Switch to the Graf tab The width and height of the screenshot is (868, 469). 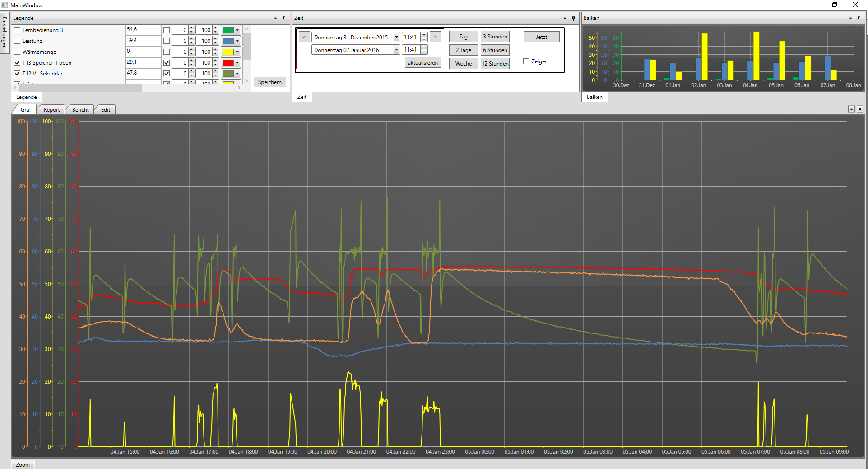click(x=26, y=109)
